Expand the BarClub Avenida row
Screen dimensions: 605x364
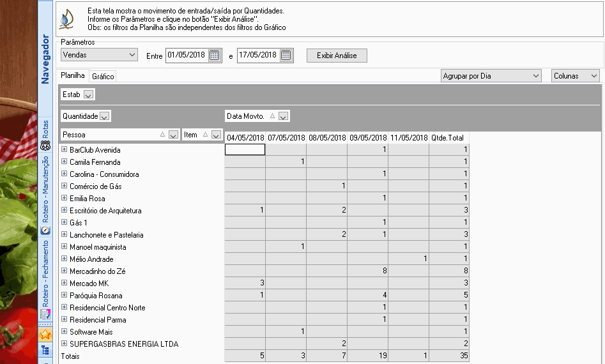point(65,149)
